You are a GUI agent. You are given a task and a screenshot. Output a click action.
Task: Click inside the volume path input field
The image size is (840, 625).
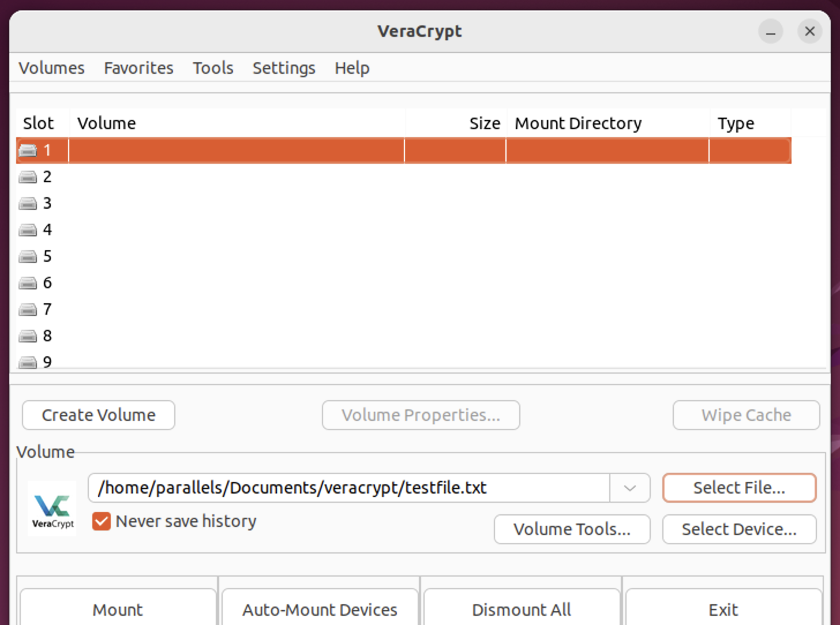pos(346,488)
